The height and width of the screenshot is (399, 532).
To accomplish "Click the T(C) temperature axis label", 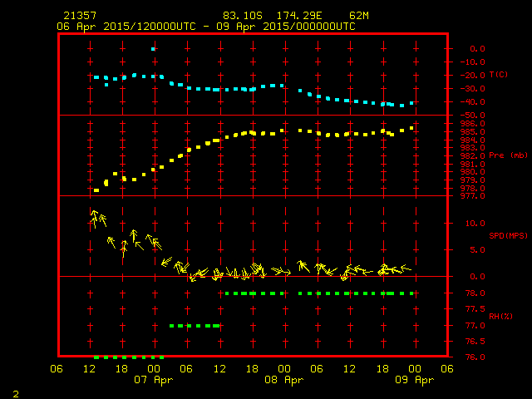I will click(x=499, y=75).
